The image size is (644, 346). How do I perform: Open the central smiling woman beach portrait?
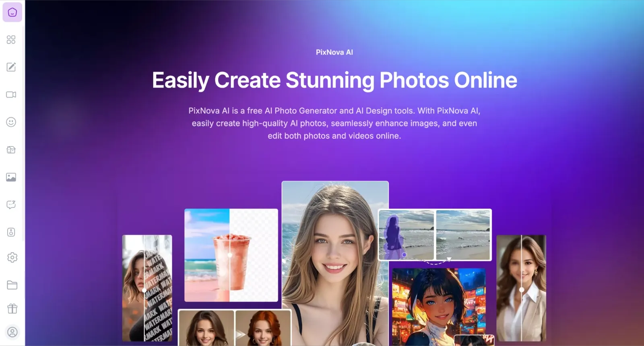[335, 263]
